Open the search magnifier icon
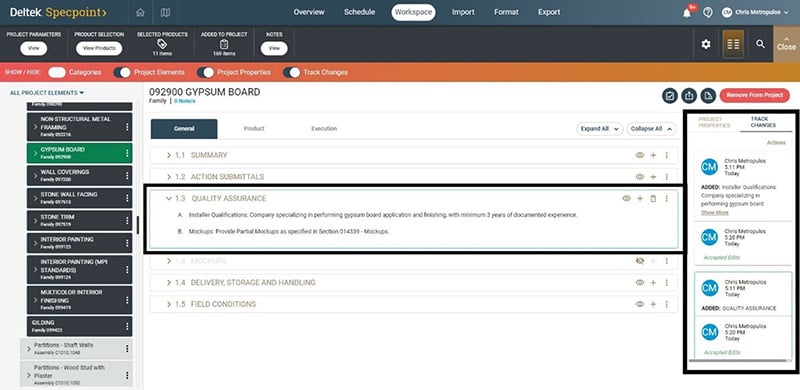 click(760, 44)
